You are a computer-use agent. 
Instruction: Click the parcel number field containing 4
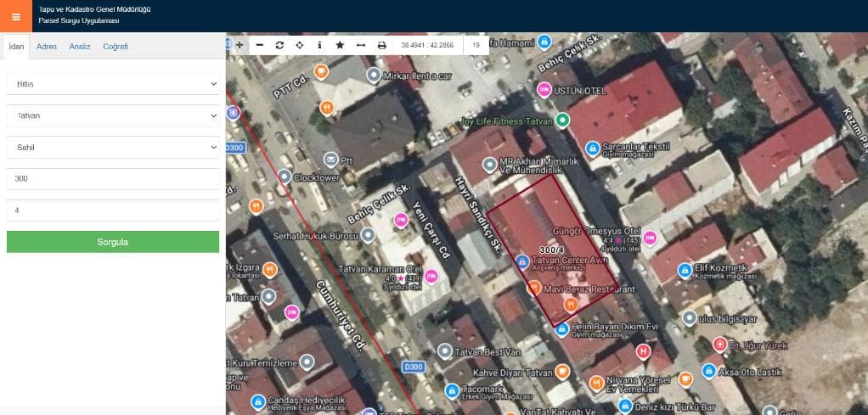click(x=113, y=210)
